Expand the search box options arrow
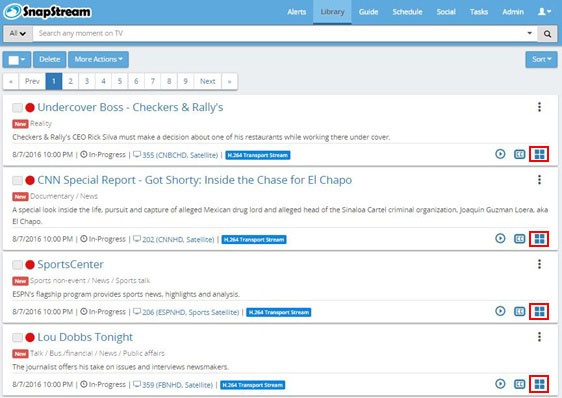Viewport: 562px width, 398px height. pos(529,33)
